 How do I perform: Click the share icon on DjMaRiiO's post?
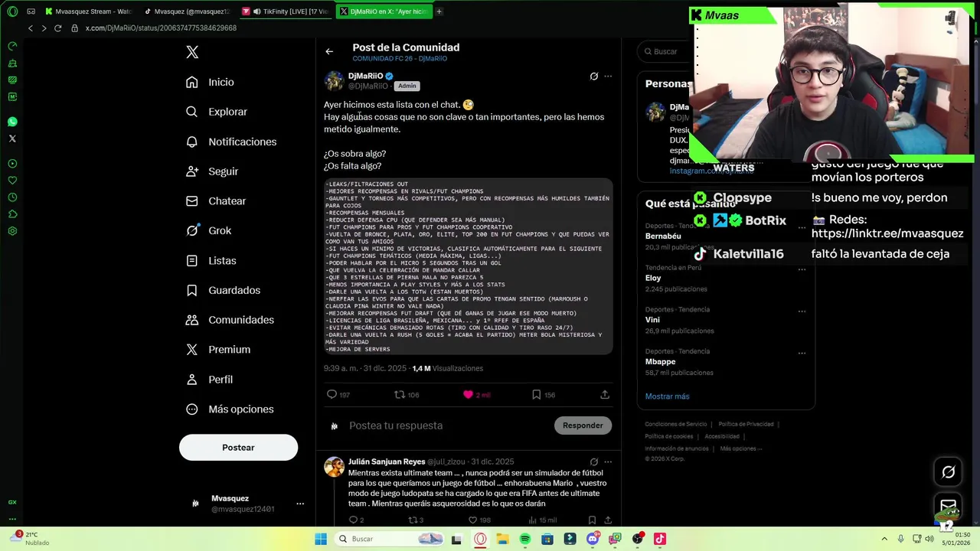point(605,395)
